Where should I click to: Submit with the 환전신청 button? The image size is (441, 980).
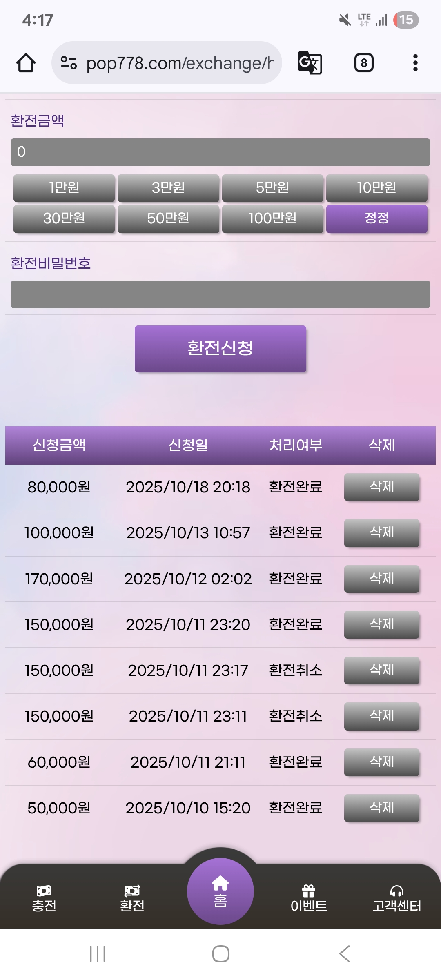point(220,349)
